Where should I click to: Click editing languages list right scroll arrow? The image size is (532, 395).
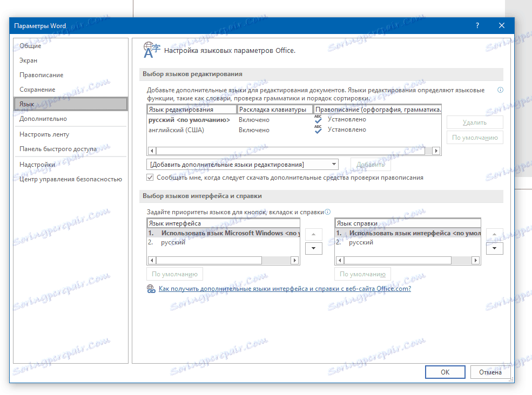(436, 151)
